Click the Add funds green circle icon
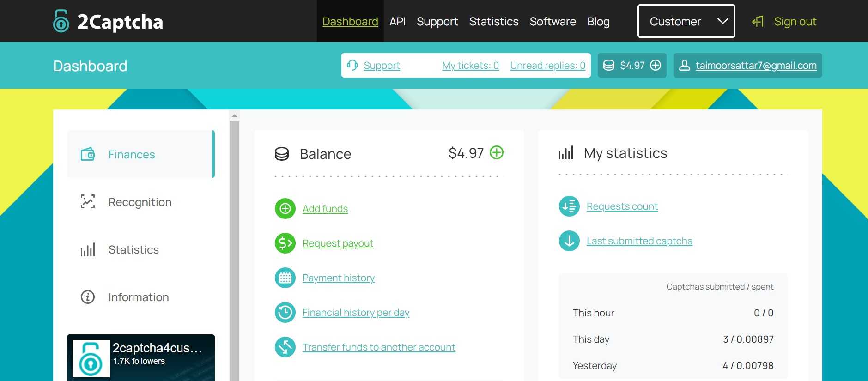The height and width of the screenshot is (381, 868). coord(285,208)
